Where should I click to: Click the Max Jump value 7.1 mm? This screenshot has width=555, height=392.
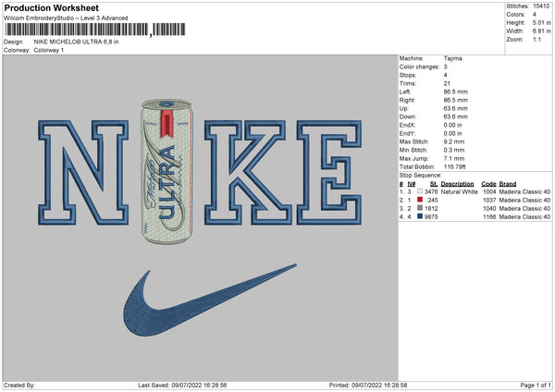point(454,159)
